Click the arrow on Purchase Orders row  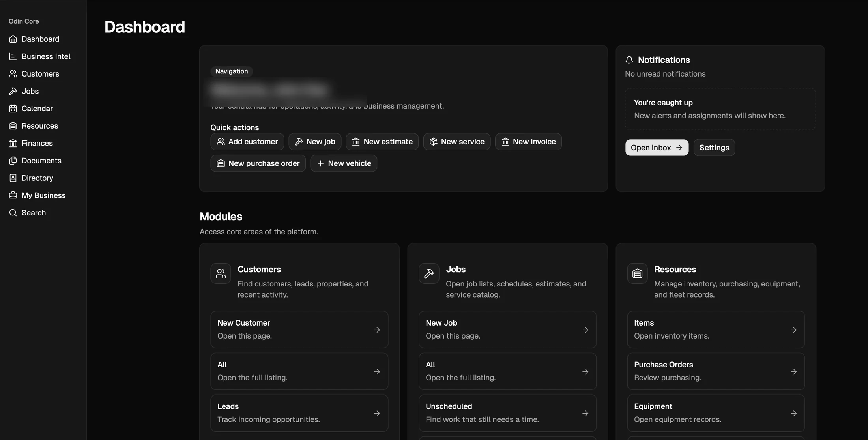tap(794, 371)
